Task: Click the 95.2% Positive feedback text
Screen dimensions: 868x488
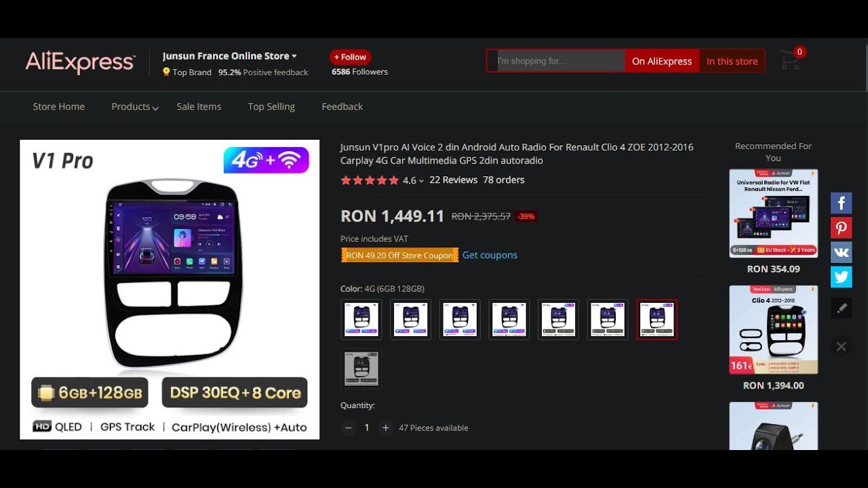Action: 263,73
